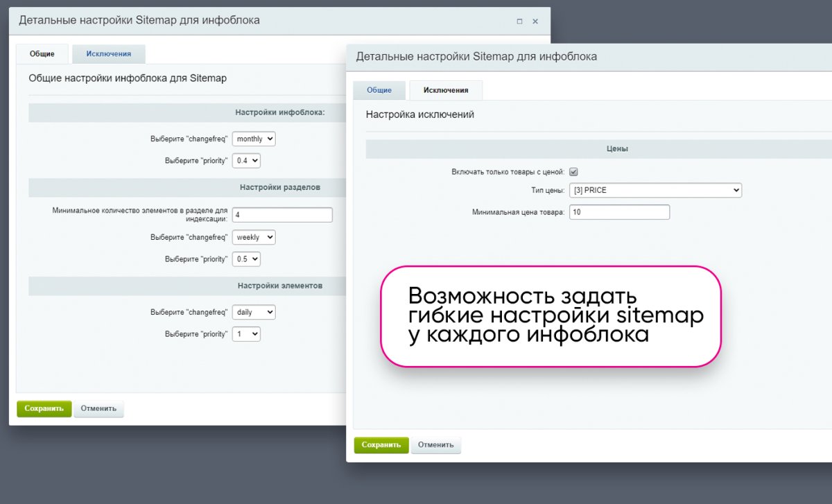Image resolution: width=832 pixels, height=504 pixels.
Task: Click the 'Настройка исключений' heading
Action: 420,114
